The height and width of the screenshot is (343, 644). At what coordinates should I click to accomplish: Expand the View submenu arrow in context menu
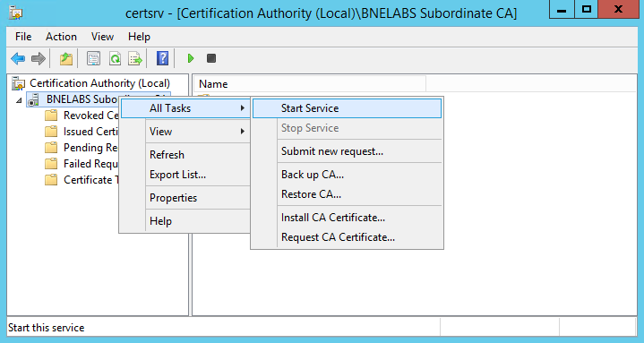click(243, 132)
